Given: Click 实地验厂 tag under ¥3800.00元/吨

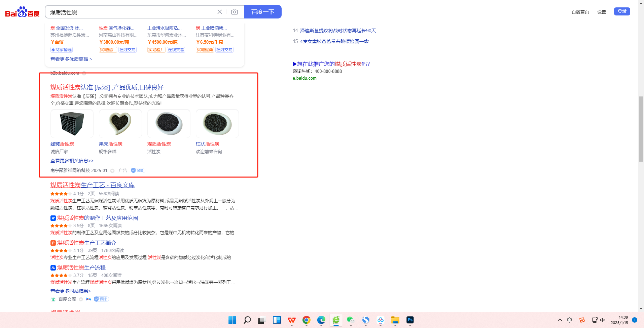Looking at the screenshot, I should pos(108,50).
